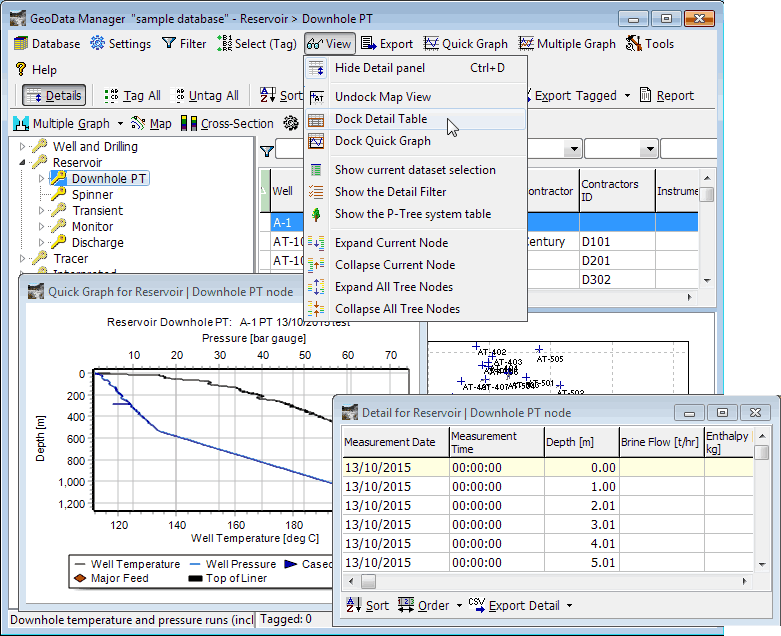Choose Expand Current Node menu item
This screenshot has width=781, height=636.
pos(415,243)
